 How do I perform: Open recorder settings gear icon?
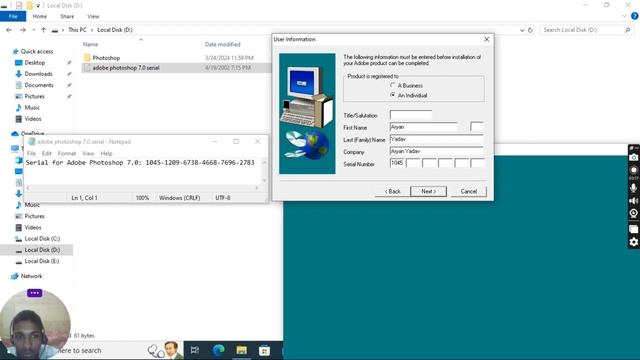click(x=633, y=242)
